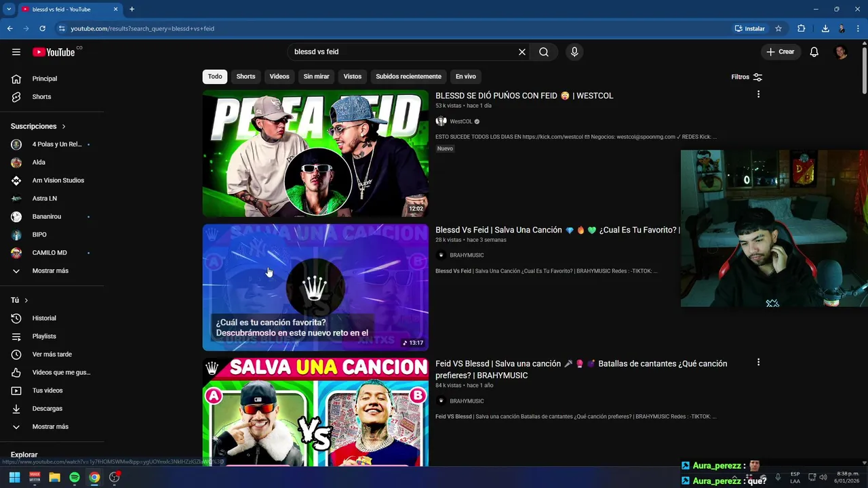This screenshot has height=488, width=868.
Task: Select the Videos filter chip
Action: click(x=279, y=77)
